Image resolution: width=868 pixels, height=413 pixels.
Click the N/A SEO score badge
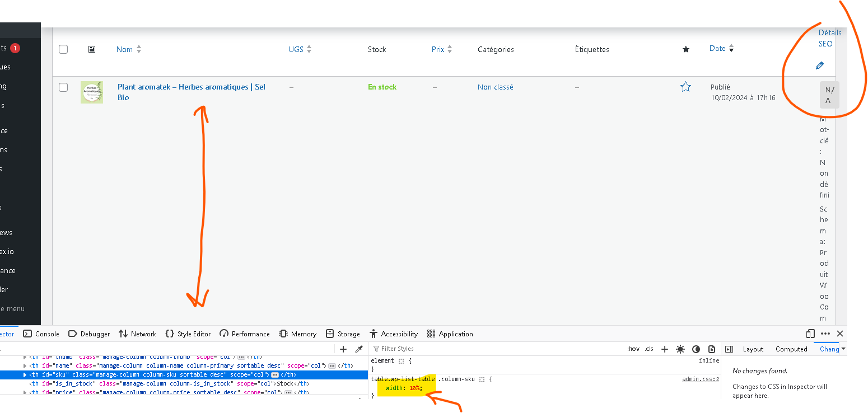829,95
